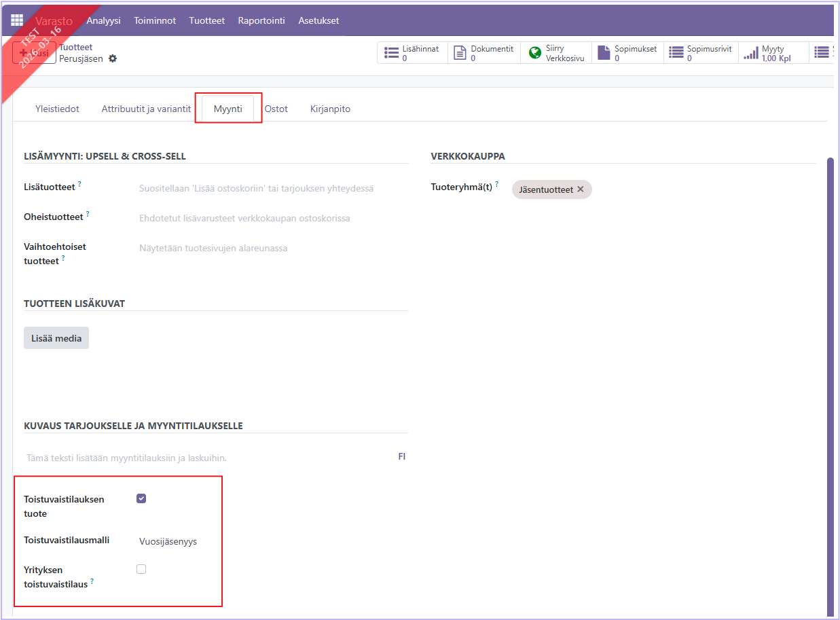Click the gear icon next to Perusjäsen
Image resolution: width=840 pixels, height=620 pixels.
113,59
